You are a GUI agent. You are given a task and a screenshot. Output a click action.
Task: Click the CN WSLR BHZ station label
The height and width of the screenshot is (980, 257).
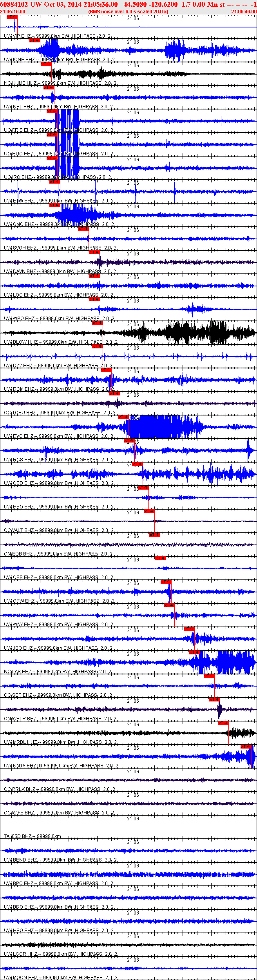pos(60,719)
